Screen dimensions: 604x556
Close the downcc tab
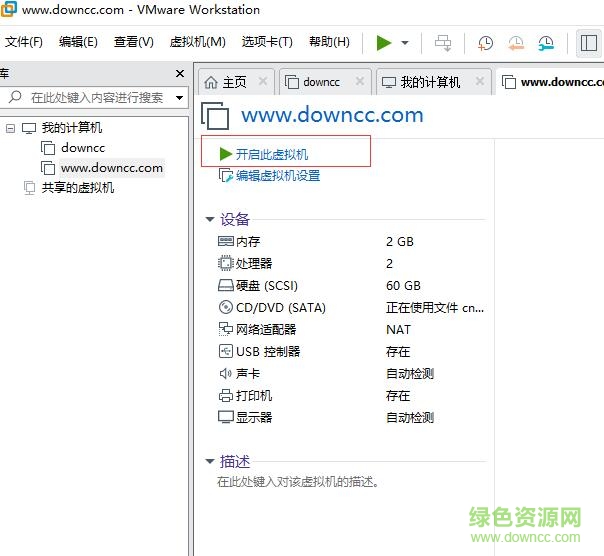click(358, 82)
